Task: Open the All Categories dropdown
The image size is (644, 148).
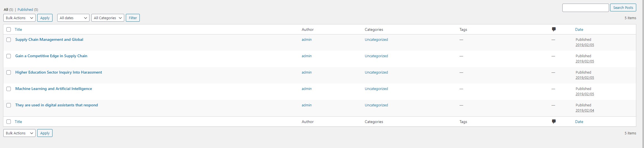Action: tap(108, 18)
